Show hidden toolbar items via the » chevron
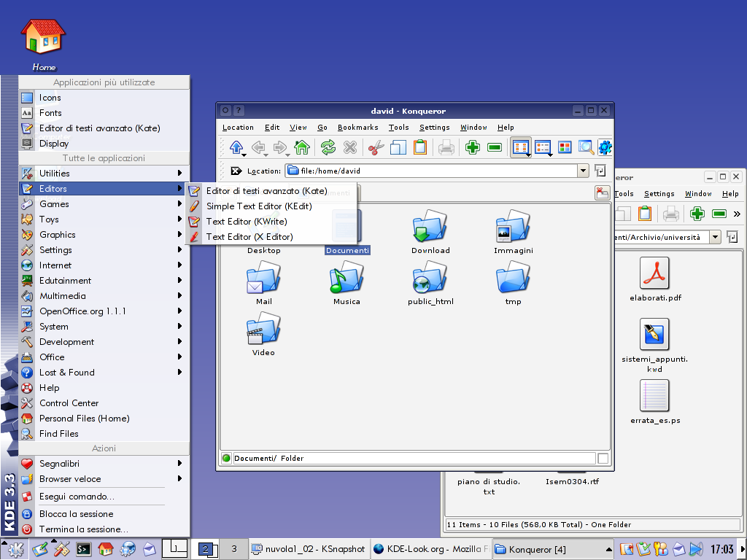Screen dimensions: 747x560 pos(737,214)
